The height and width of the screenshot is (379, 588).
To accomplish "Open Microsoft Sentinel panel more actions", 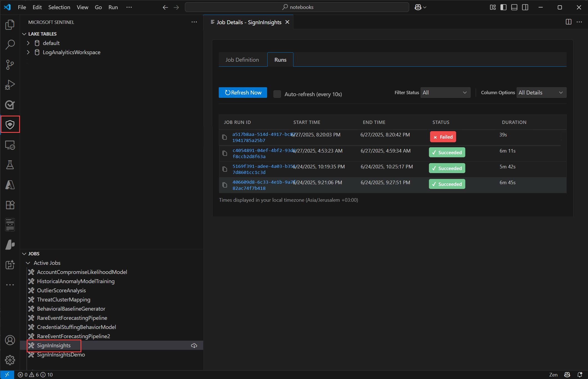I will 194,22.
